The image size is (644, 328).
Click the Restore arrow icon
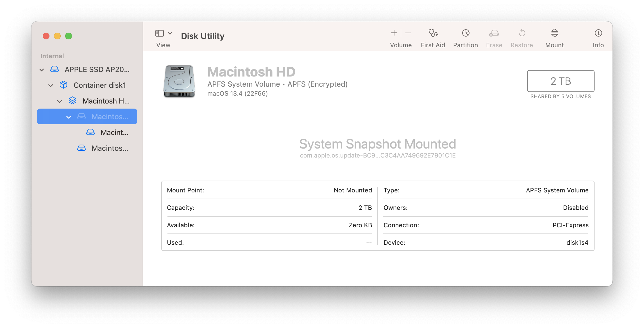pyautogui.click(x=522, y=33)
